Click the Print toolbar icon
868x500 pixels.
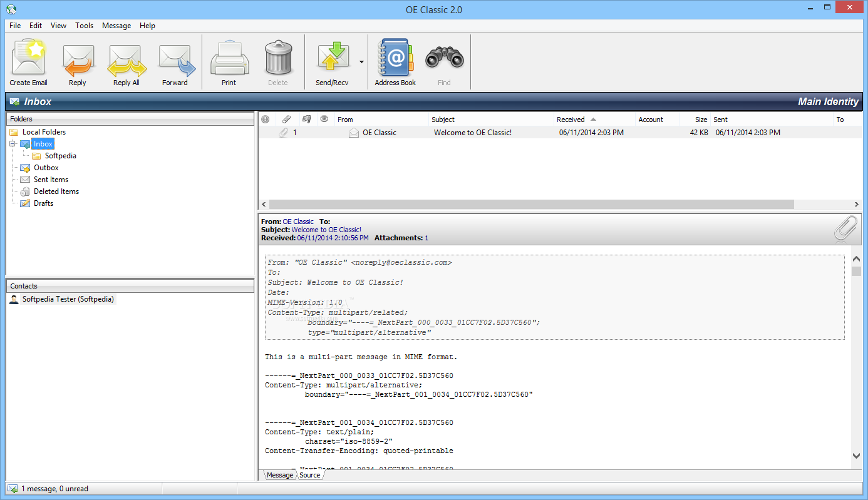coord(229,58)
